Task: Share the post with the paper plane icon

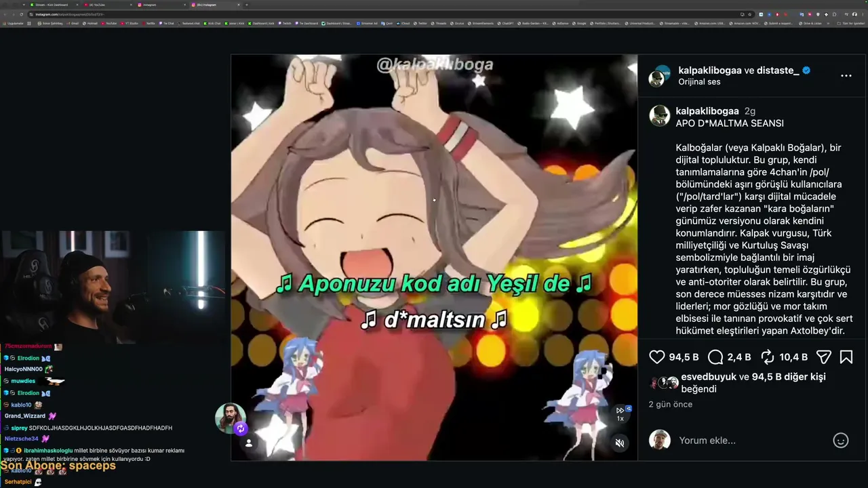Action: (x=824, y=357)
